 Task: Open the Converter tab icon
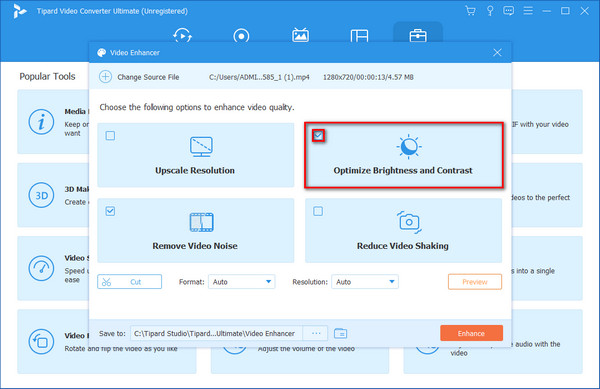[x=183, y=36]
